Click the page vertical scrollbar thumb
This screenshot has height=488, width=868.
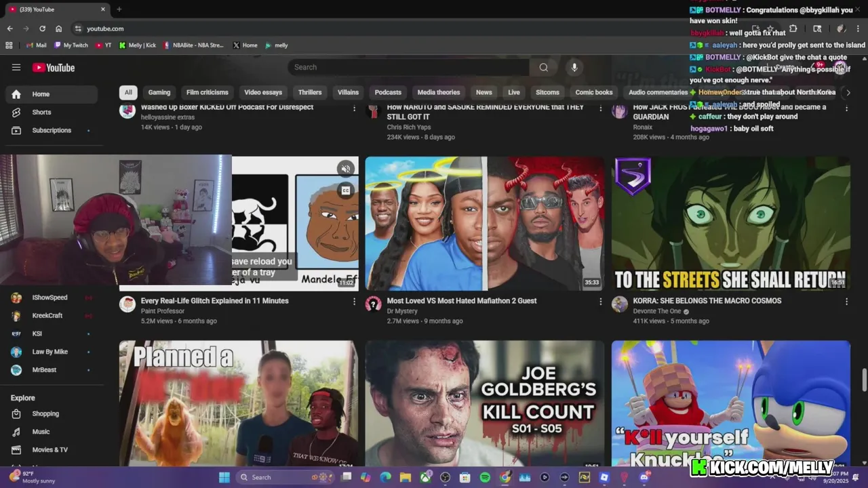pyautogui.click(x=864, y=380)
